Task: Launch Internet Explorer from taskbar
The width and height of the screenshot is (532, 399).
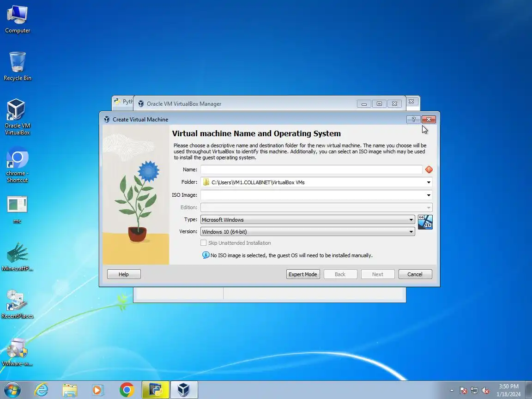Action: point(41,390)
